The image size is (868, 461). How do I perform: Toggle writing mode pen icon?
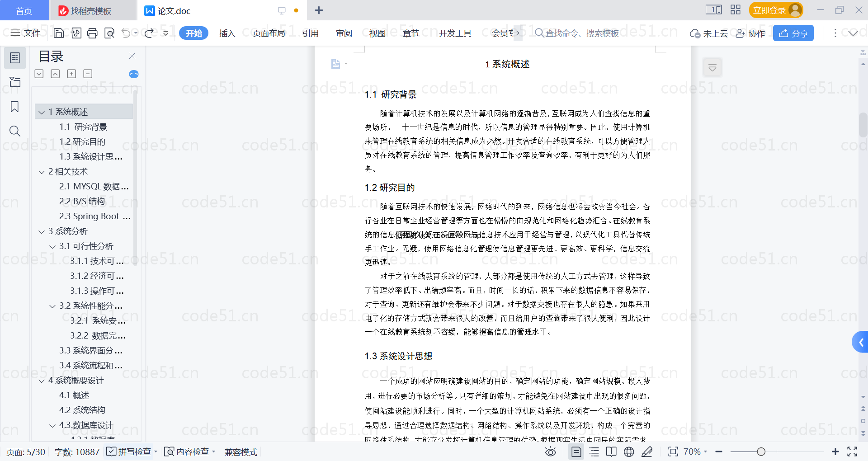647,452
